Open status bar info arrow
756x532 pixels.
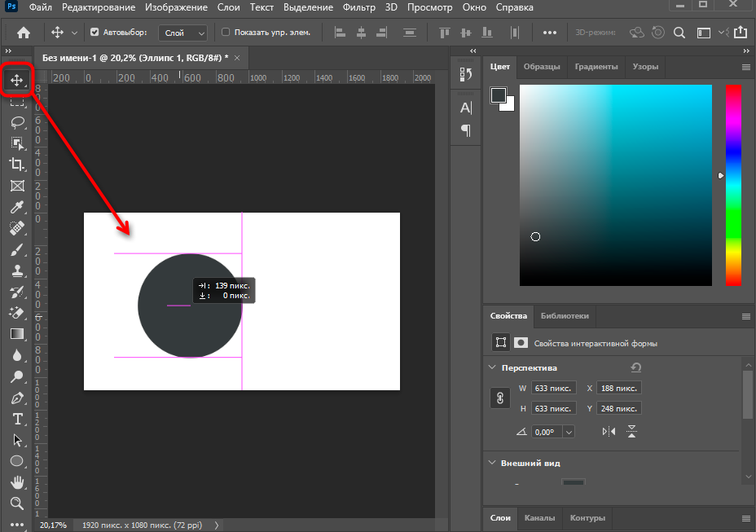tap(217, 525)
